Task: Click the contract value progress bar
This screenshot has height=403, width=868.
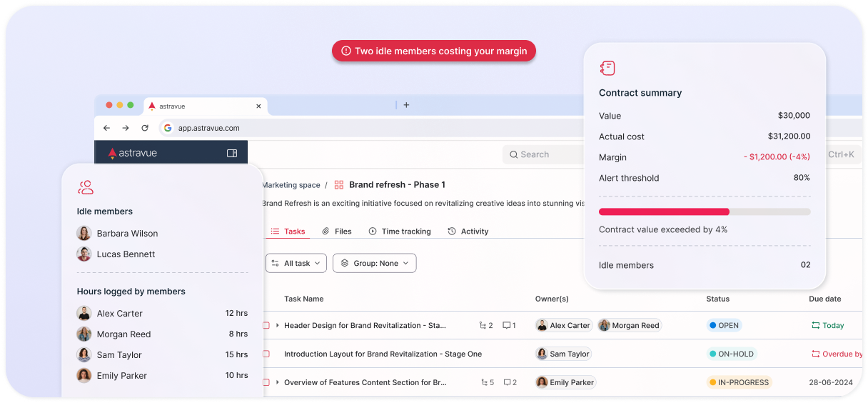Action: pos(705,212)
